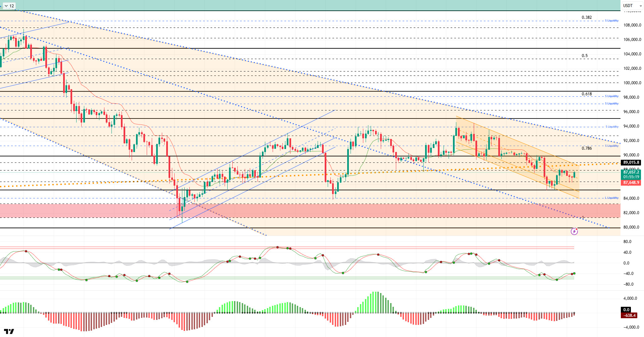Screen dimensions: 644x337
Task: Select the L Liquidity line label
Action: (x=611, y=198)
